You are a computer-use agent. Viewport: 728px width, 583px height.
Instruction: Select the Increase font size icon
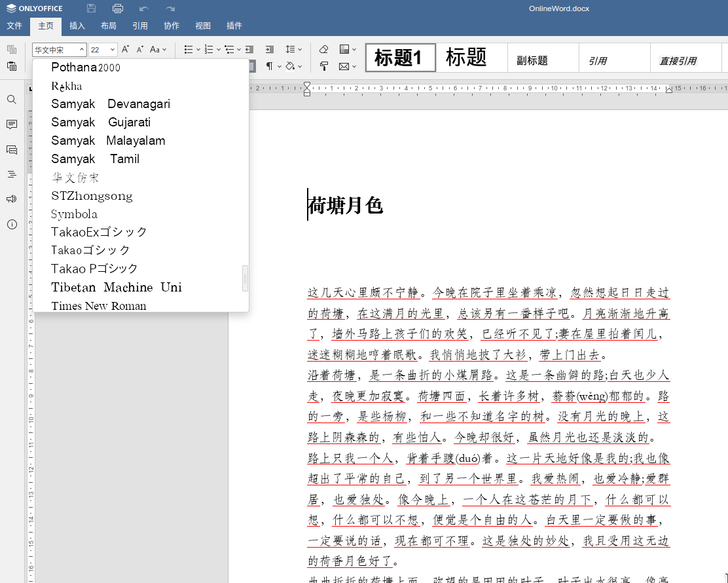click(124, 49)
